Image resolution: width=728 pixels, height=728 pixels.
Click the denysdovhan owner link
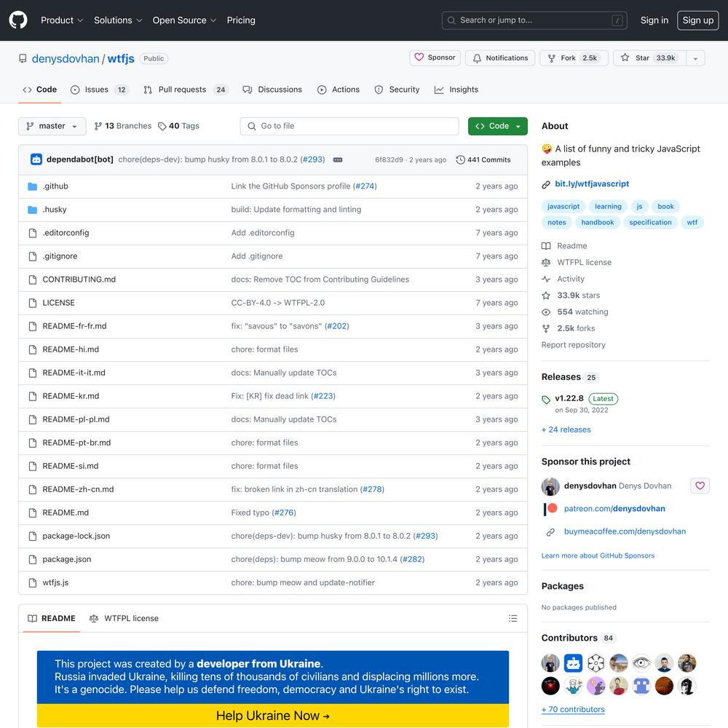click(x=66, y=59)
